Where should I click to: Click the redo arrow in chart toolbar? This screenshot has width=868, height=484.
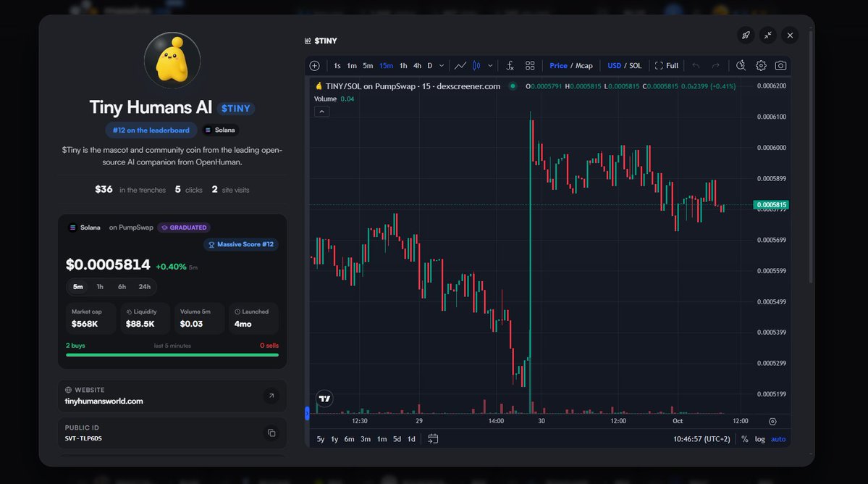pos(716,66)
